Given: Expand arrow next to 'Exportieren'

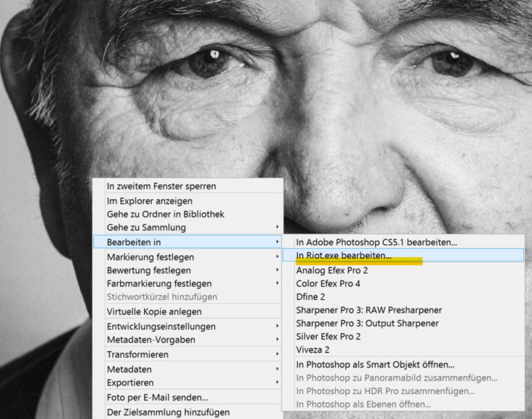Looking at the screenshot, I should (277, 383).
